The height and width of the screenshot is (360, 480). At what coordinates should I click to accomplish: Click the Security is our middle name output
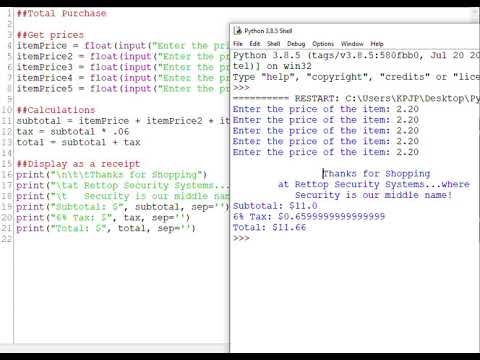click(x=374, y=195)
